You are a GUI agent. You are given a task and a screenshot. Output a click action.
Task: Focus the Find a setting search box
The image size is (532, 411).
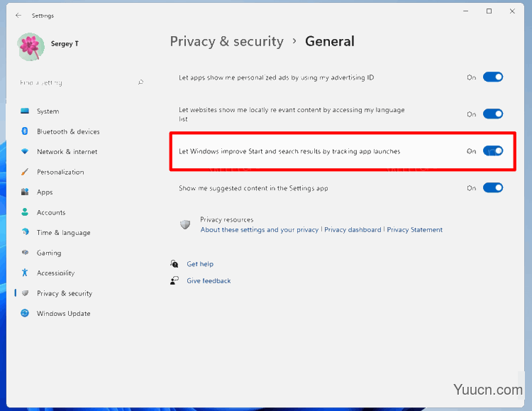tap(82, 82)
